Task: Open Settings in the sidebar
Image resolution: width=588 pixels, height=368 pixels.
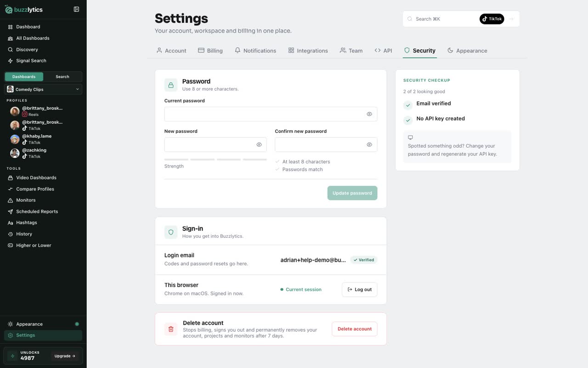Action: coord(43,335)
